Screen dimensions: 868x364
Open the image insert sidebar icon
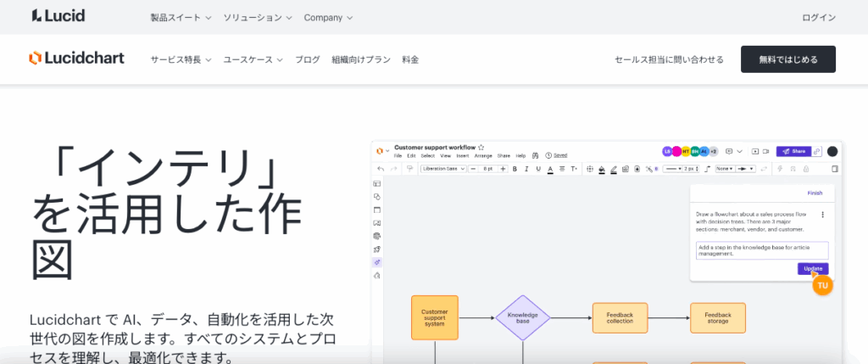click(377, 222)
